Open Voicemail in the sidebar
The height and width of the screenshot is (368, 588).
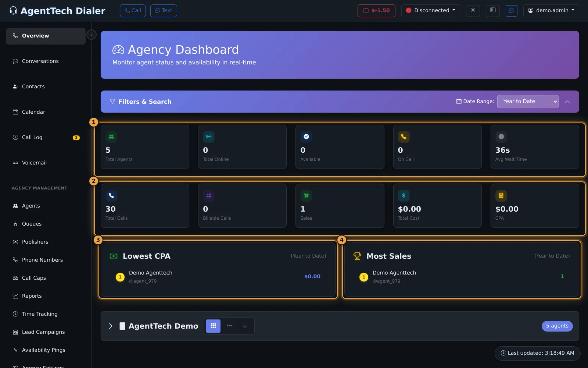(x=46, y=163)
